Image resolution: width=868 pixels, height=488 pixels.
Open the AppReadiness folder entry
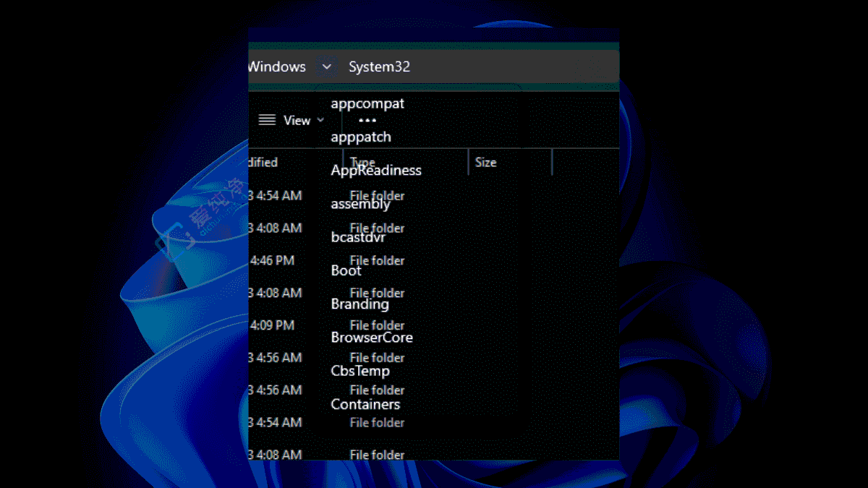(376, 171)
